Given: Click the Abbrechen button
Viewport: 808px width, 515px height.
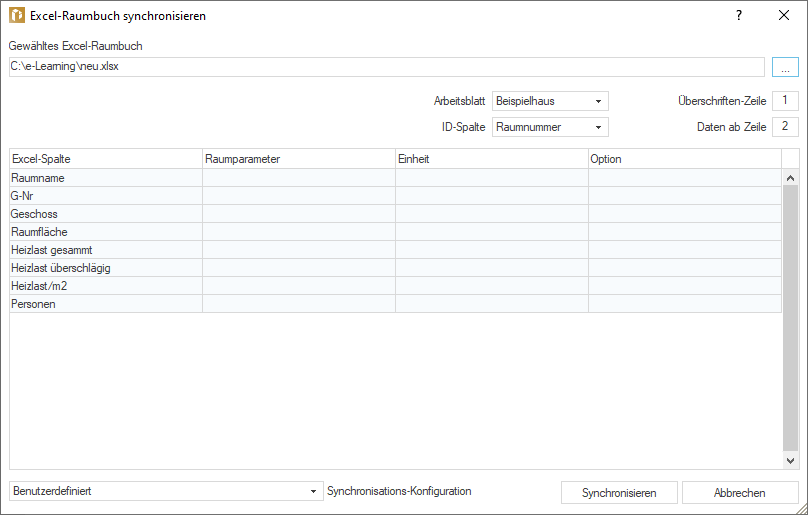Looking at the screenshot, I should click(x=740, y=493).
